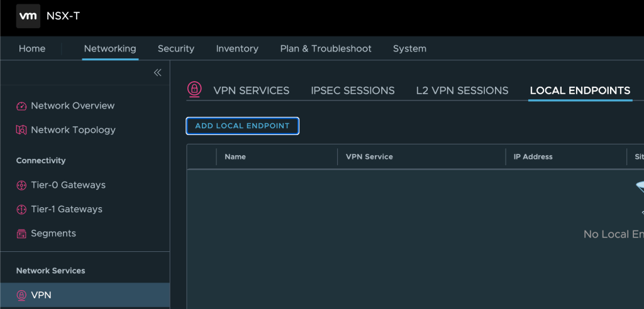Click the VPN icon in sidebar
This screenshot has width=644, height=309.
[21, 295]
